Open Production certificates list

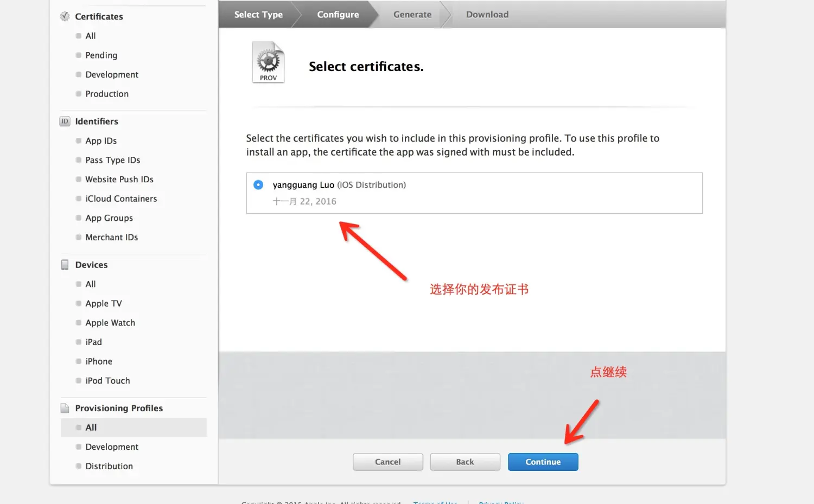(x=107, y=94)
